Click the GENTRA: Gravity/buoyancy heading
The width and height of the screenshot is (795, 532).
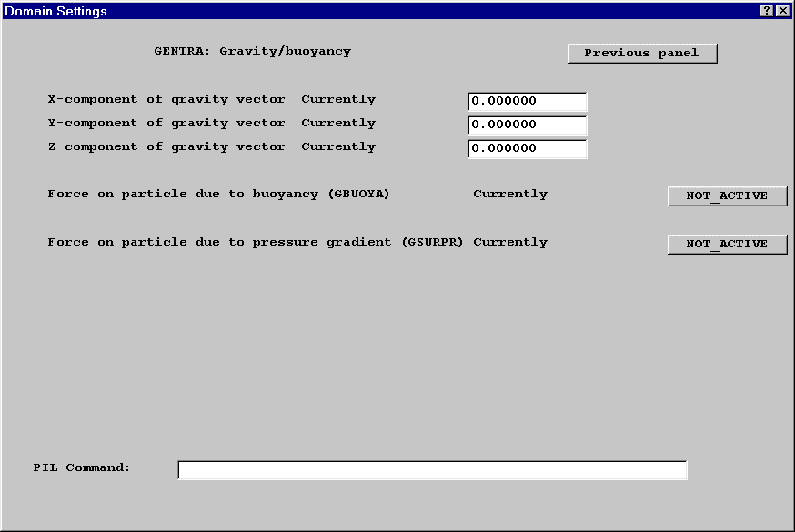pyautogui.click(x=252, y=52)
